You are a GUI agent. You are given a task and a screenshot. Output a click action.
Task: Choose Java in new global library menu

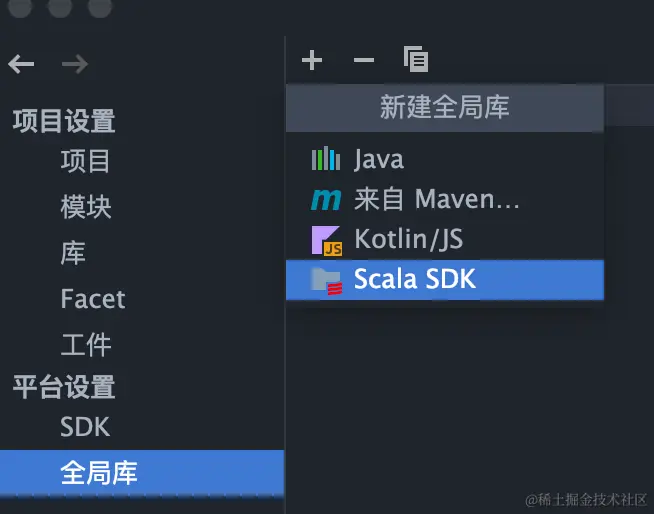pos(445,159)
